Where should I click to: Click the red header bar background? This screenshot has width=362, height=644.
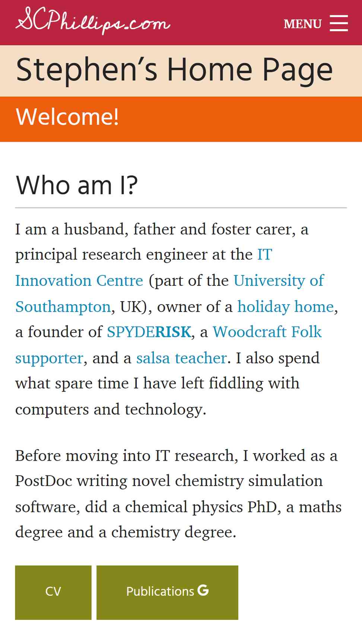(x=223, y=22)
